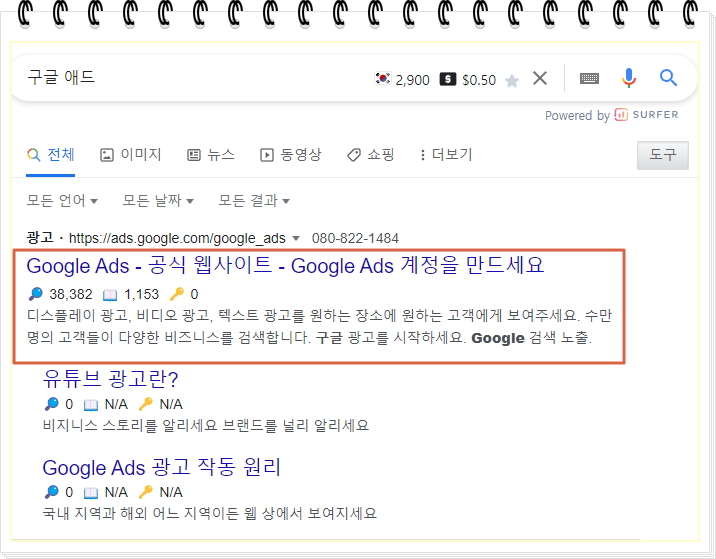Open the Google Ads 공식 웹사이트 title link
The width and height of the screenshot is (716, 559).
(285, 265)
